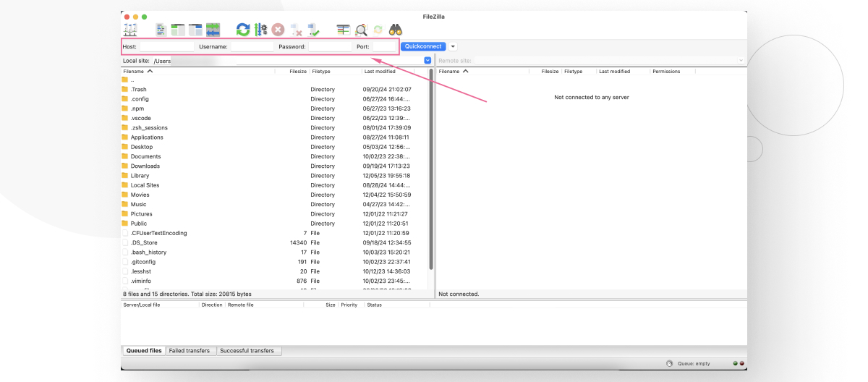Click the connection activity indicator lights
868x382 pixels.
pos(739,363)
